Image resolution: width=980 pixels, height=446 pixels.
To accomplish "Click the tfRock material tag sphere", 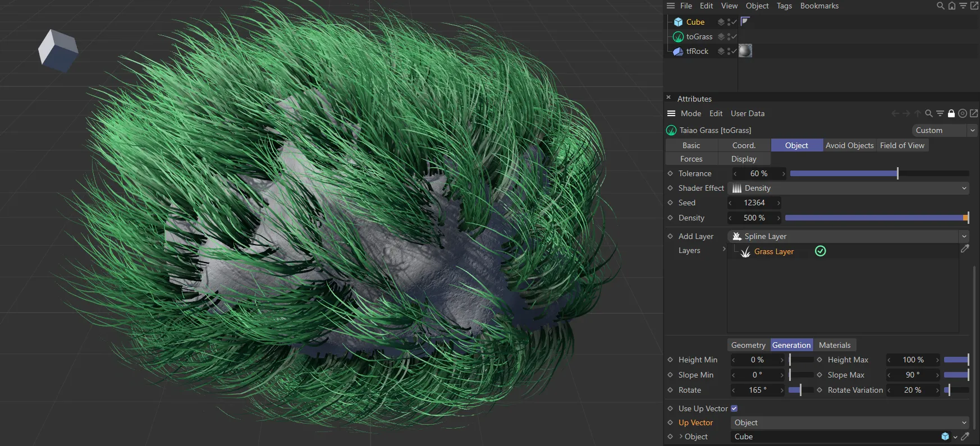I will (745, 51).
